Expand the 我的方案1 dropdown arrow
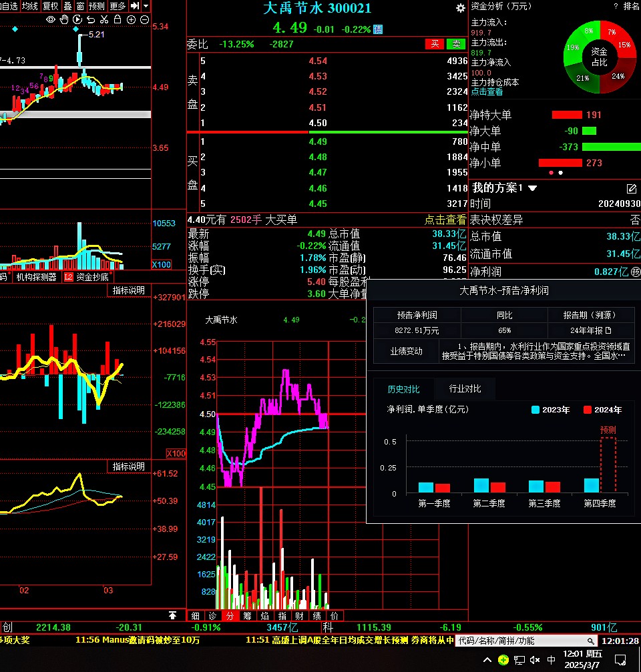This screenshot has height=672, width=641. (533, 188)
